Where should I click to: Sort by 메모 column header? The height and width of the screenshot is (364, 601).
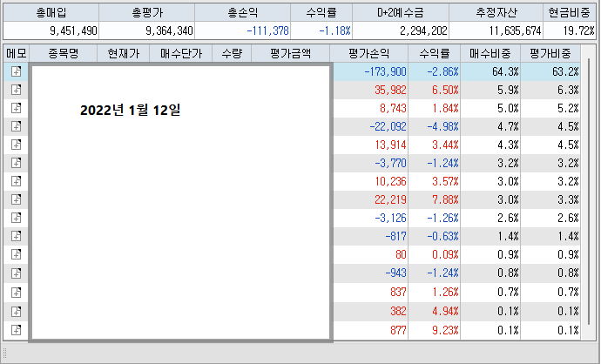(16, 53)
